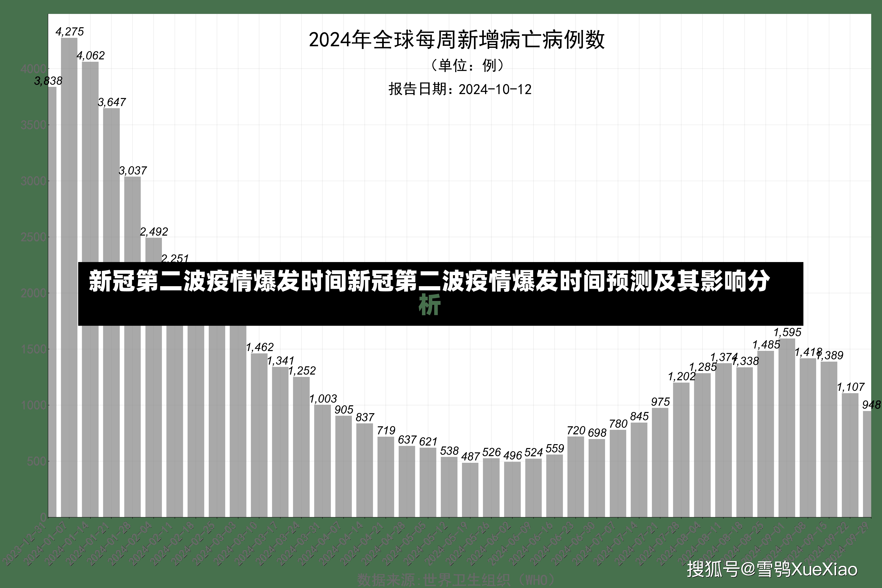This screenshot has height=588, width=882.
Task: Click the bar value label "1,003"
Action: pos(323,399)
